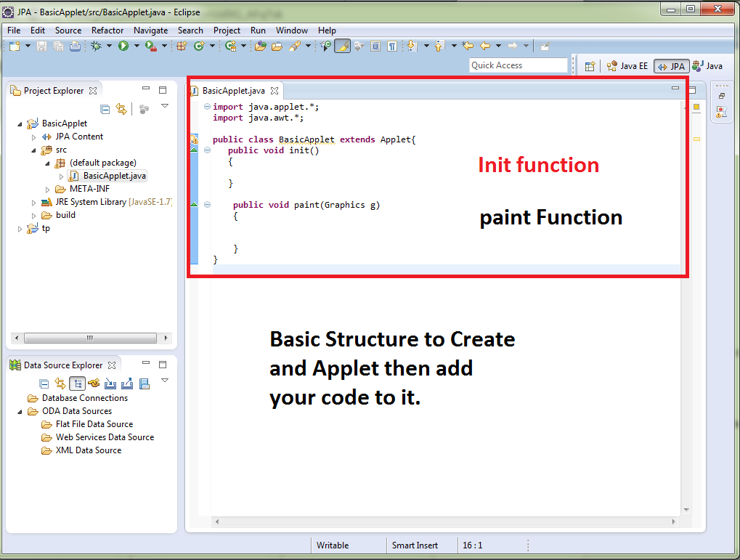Viewport: 740px width, 560px height.
Task: Open the Navigate menu
Action: pos(150,31)
